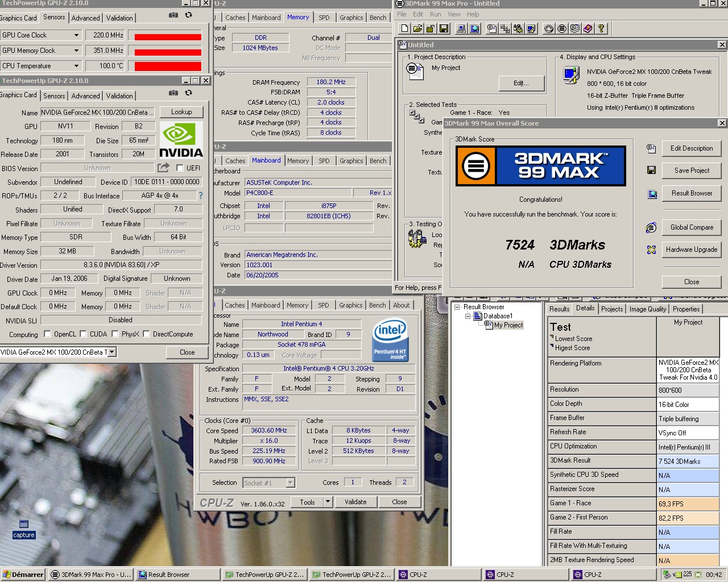Open the Socket #1 selection dropdown in CPU-Z

point(290,483)
